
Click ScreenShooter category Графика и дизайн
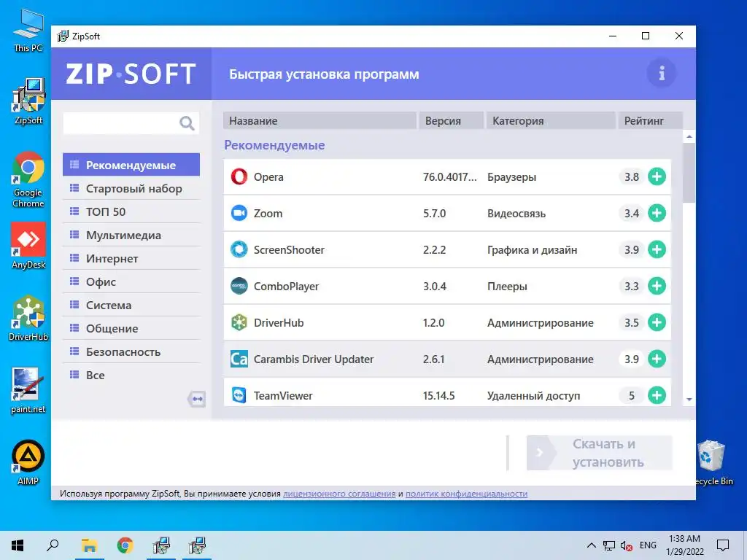point(532,250)
